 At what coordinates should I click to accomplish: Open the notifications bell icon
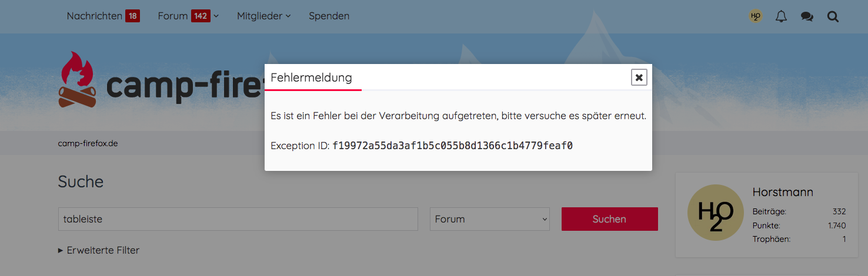coord(781,16)
